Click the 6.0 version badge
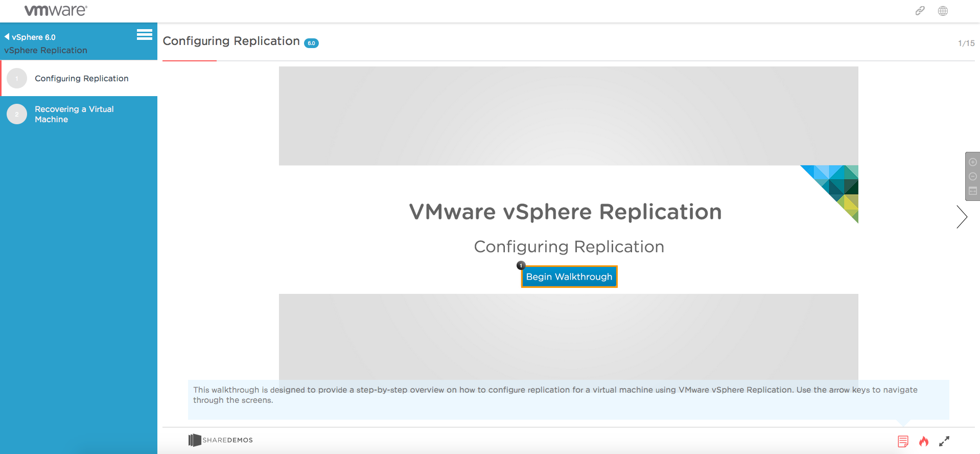This screenshot has height=454, width=980. (x=311, y=43)
